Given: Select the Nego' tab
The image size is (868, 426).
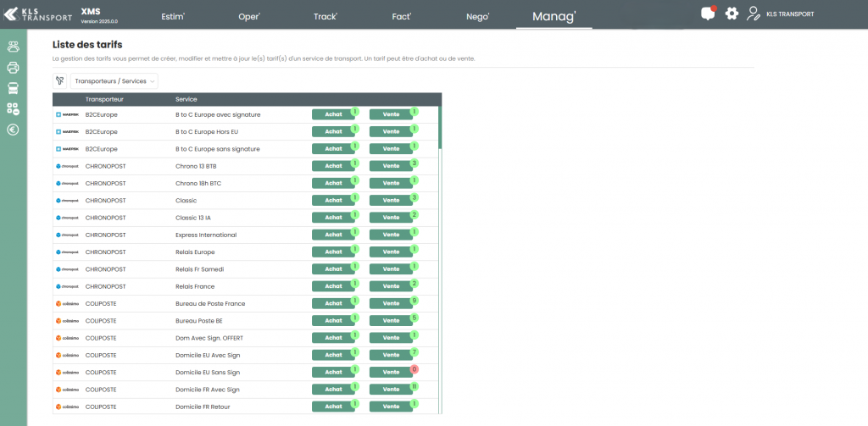Looking at the screenshot, I should click(478, 15).
